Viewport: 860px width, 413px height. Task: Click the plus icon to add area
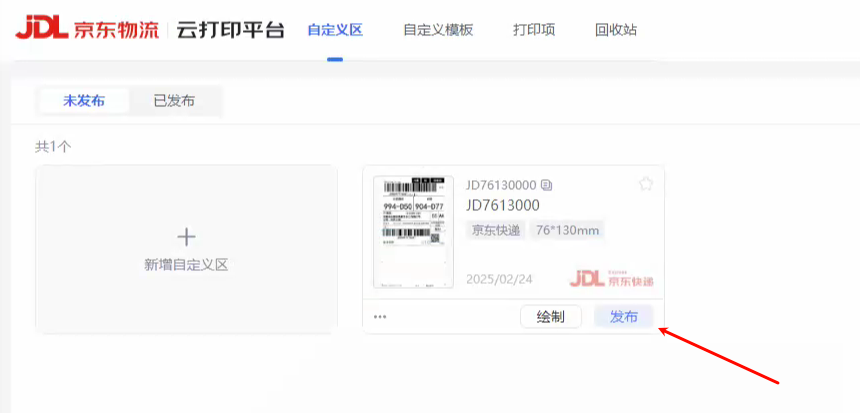[186, 237]
